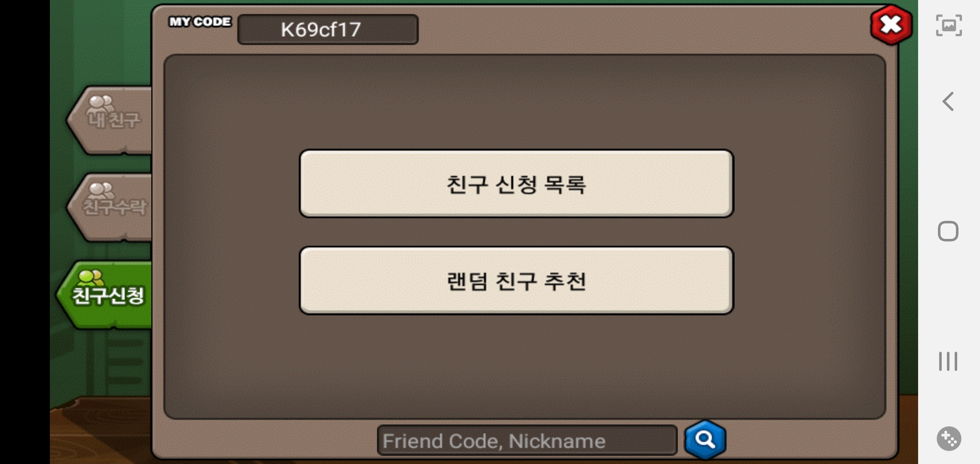Select the green 친구신청 tab

point(105,295)
